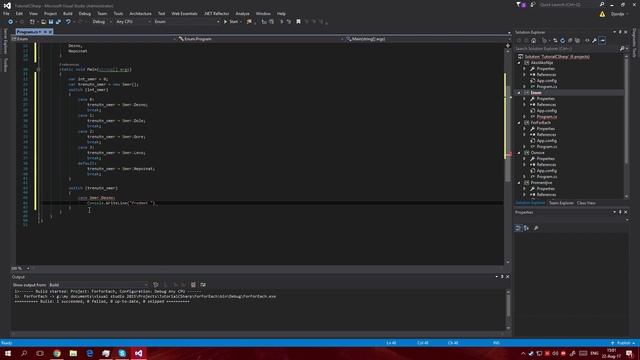Collapse the ForForEach project node

point(519,123)
